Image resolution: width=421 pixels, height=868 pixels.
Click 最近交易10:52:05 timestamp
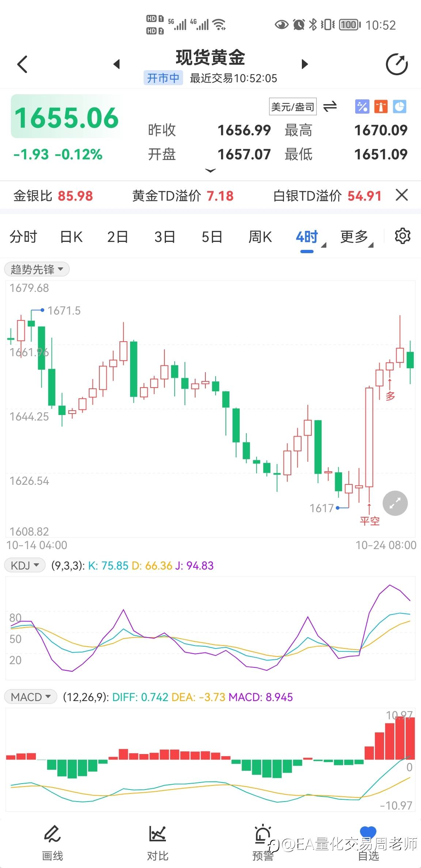click(233, 78)
